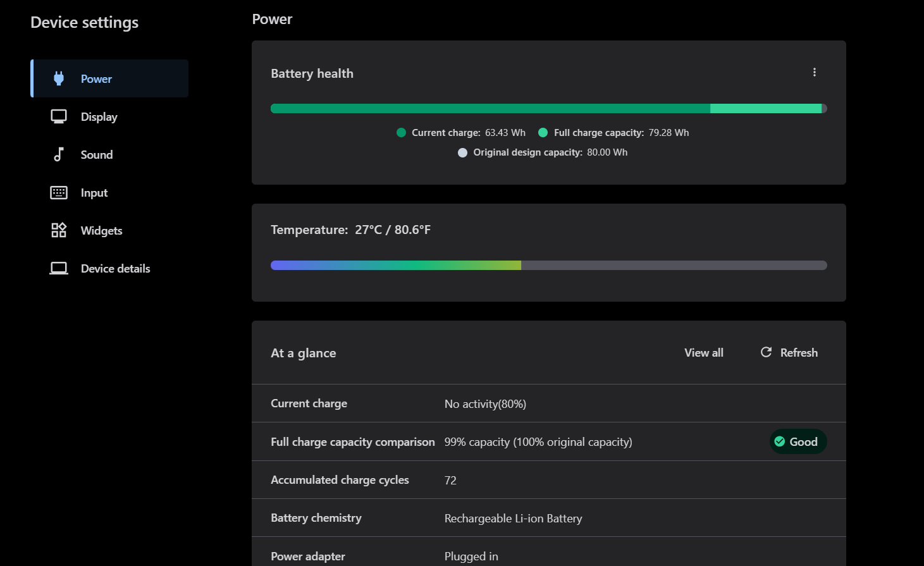Open the Battery health three-dot menu

tap(815, 72)
